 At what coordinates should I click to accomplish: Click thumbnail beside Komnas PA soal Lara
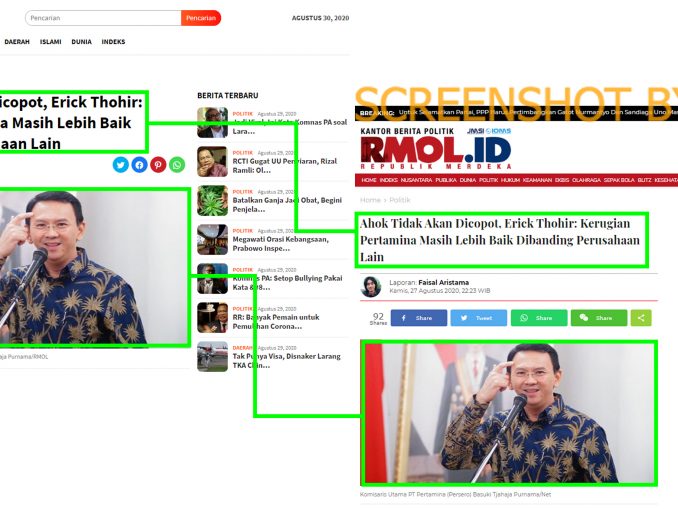coord(212,122)
